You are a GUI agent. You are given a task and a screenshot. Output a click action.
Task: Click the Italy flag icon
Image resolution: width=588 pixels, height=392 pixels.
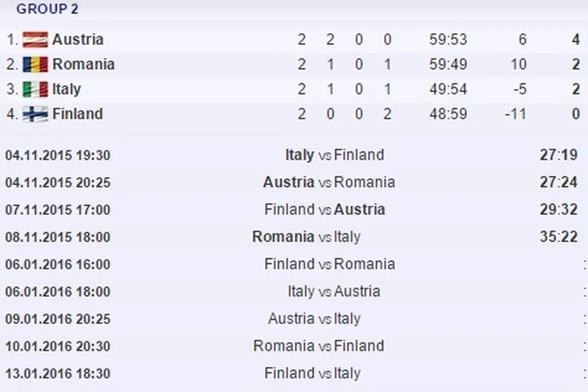(x=35, y=90)
